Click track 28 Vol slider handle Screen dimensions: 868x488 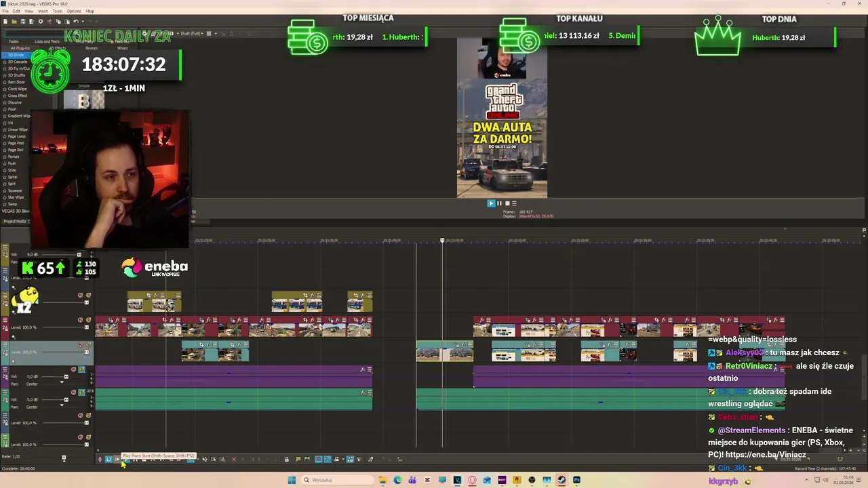pyautogui.click(x=66, y=377)
